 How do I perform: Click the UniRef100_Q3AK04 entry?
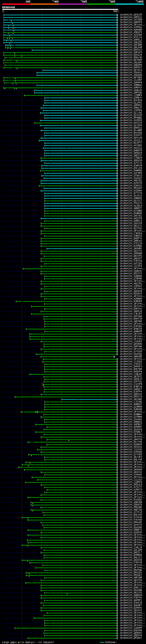click(131, 165)
